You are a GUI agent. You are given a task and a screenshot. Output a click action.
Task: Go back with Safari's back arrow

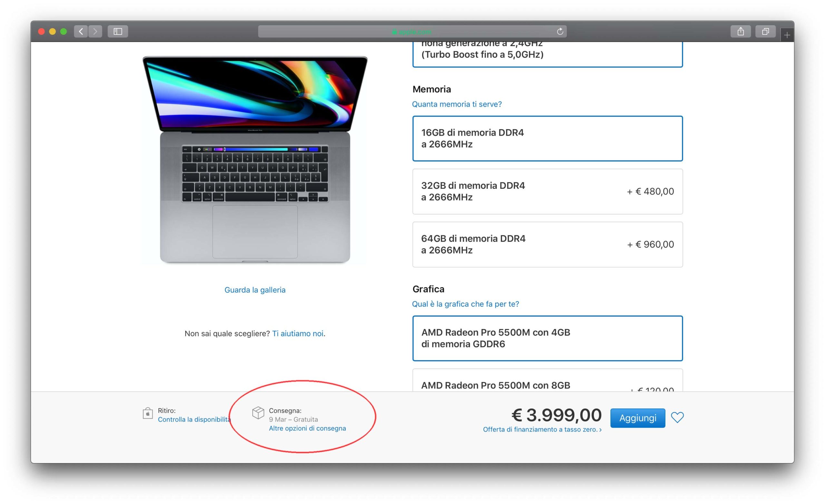pyautogui.click(x=81, y=32)
